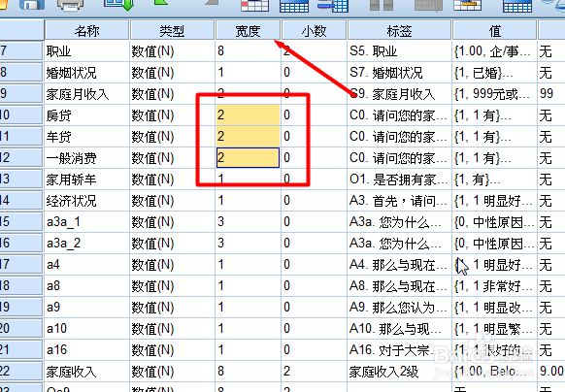Click the variable name 家用轿车
565x392 pixels.
[71, 180]
